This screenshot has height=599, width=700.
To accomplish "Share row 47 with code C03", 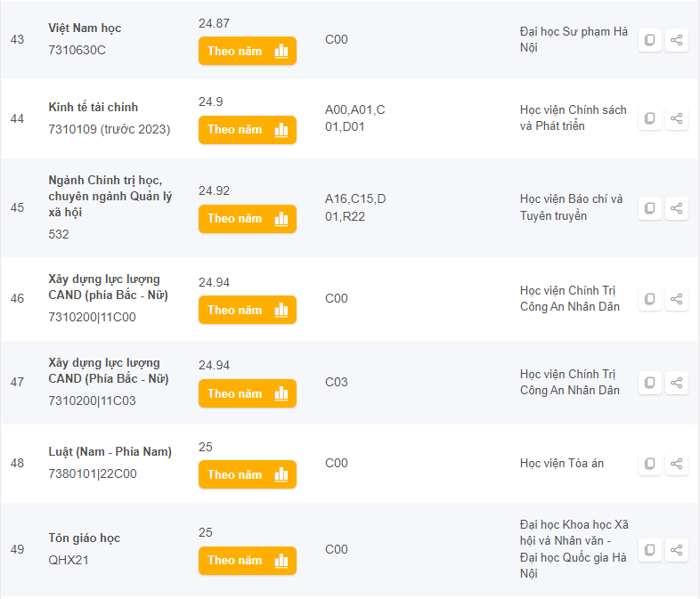I will [x=677, y=383].
